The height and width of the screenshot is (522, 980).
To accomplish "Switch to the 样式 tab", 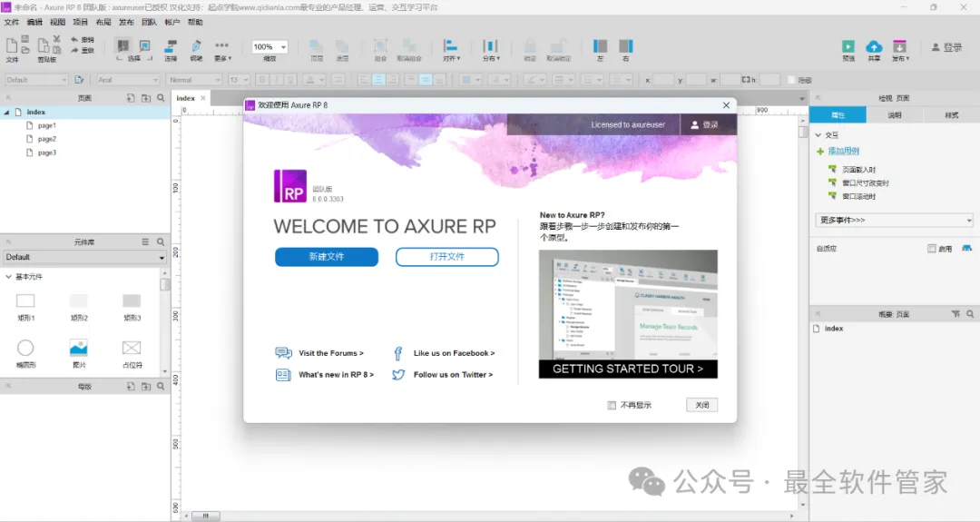I will [951, 115].
